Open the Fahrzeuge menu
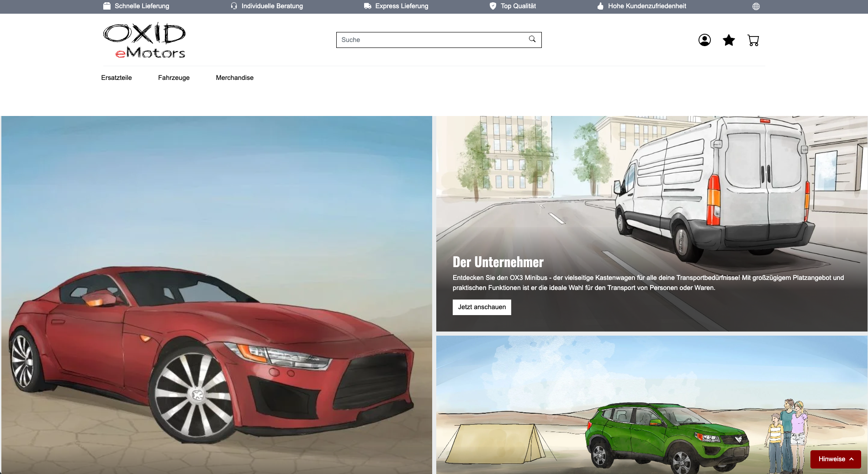868x474 pixels. pos(174,78)
